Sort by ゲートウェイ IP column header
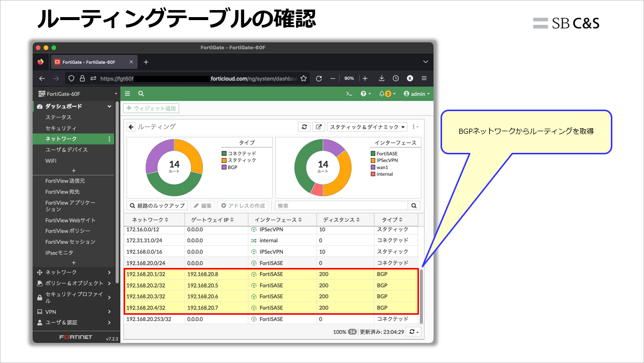The image size is (644, 363). pos(217,220)
